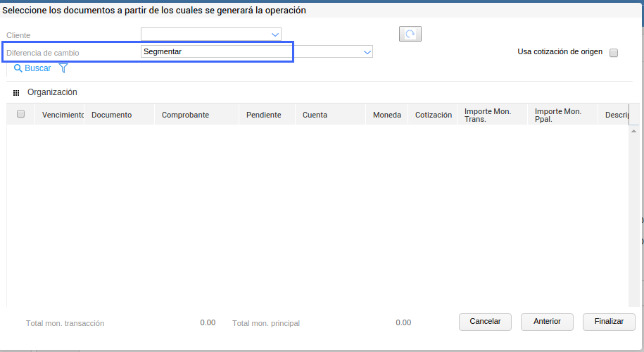Click the Cuenta column header
The width and height of the screenshot is (644, 352).
click(x=315, y=115)
